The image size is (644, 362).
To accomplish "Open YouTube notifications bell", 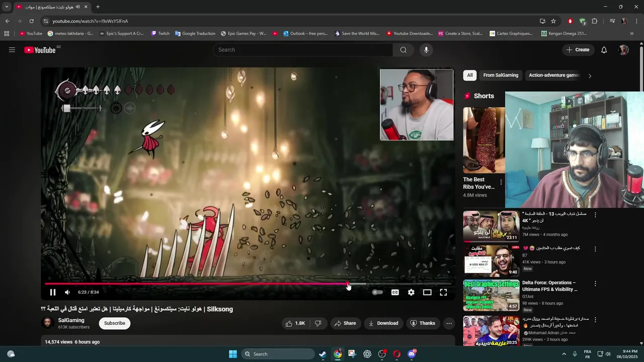I will click(x=604, y=50).
